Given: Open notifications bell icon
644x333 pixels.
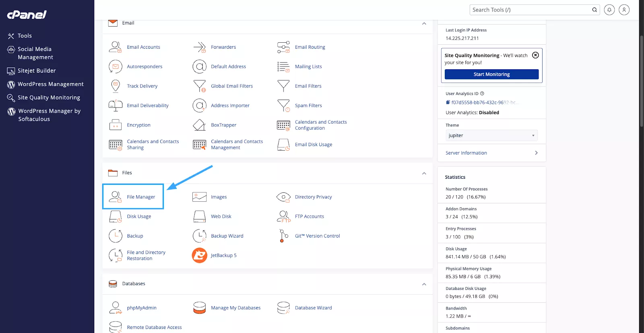Looking at the screenshot, I should [609, 10].
